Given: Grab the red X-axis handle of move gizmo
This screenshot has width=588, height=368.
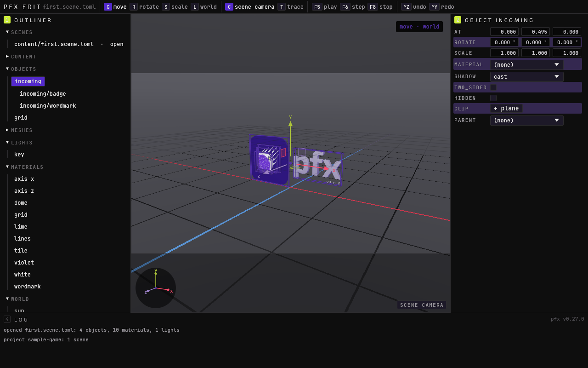Looking at the screenshot, I should (326, 168).
